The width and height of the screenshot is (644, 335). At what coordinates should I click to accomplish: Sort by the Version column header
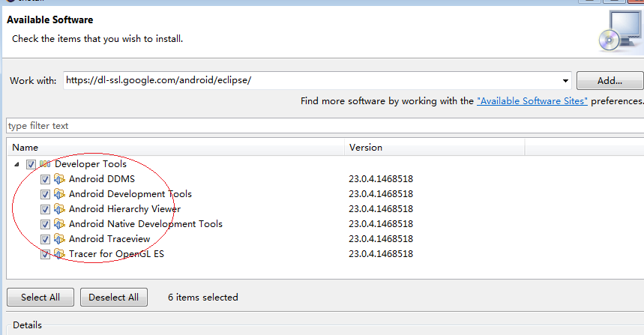pos(433,148)
